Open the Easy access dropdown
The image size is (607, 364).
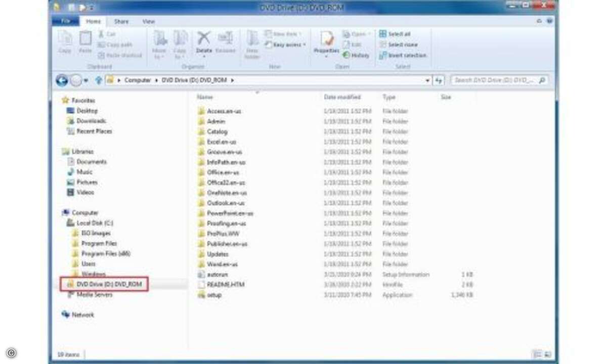point(286,44)
